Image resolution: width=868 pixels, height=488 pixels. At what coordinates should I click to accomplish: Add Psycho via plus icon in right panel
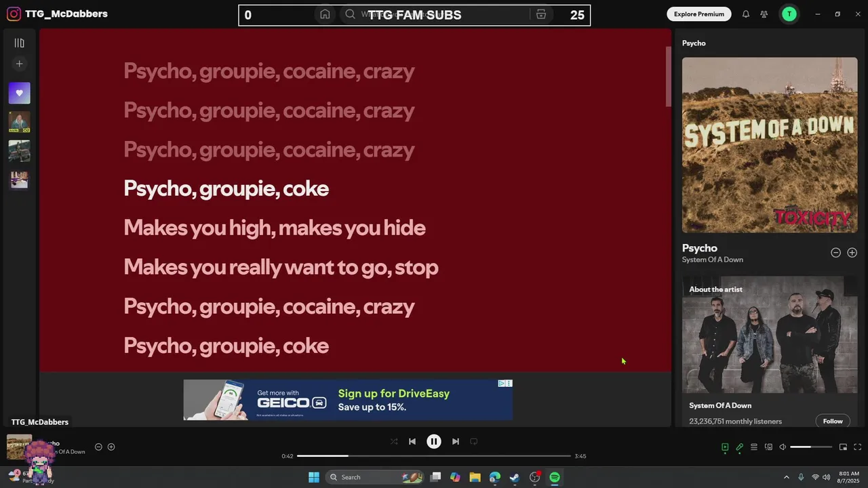tap(852, 253)
